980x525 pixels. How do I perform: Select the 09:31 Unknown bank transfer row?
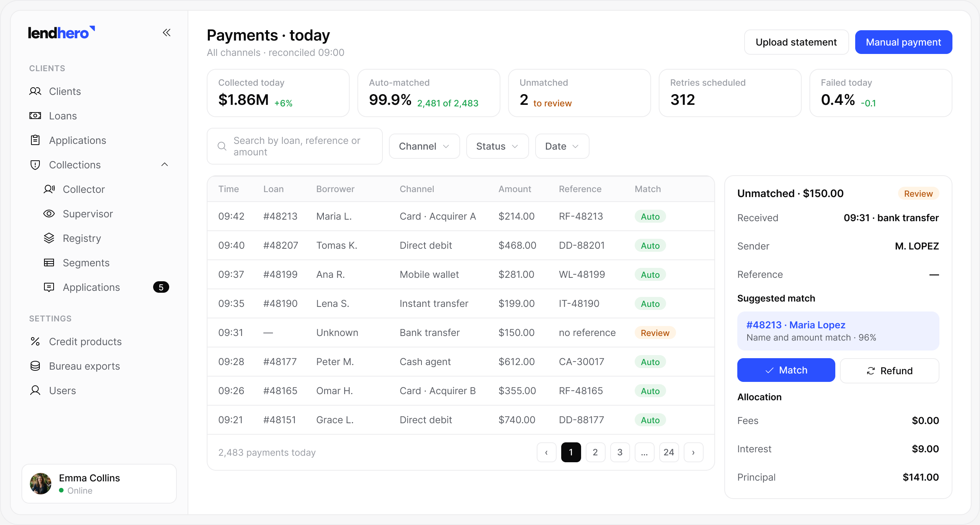[461, 333]
